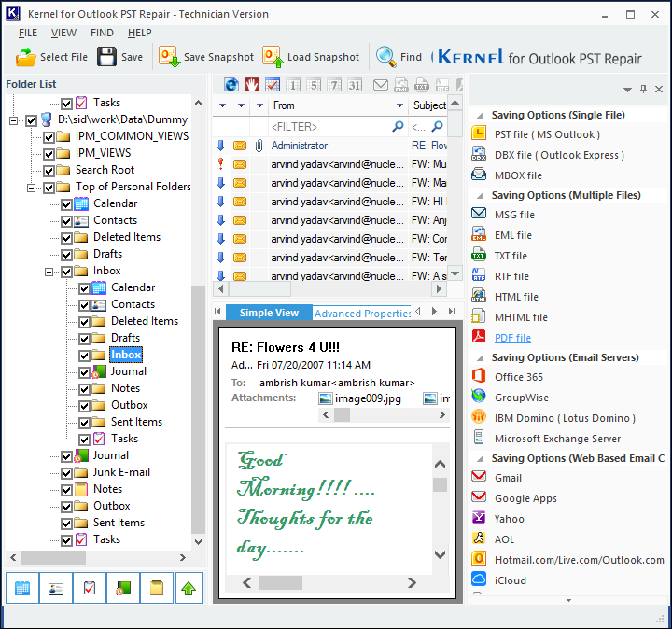Screen dimensions: 672x629
Task: Click the From filter input field
Action: point(327,126)
